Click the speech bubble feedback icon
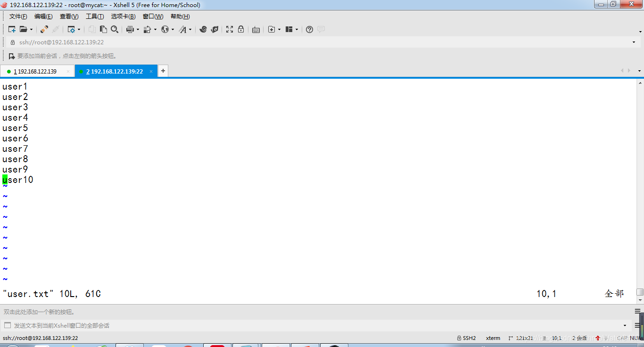644x347 pixels. coord(321,29)
